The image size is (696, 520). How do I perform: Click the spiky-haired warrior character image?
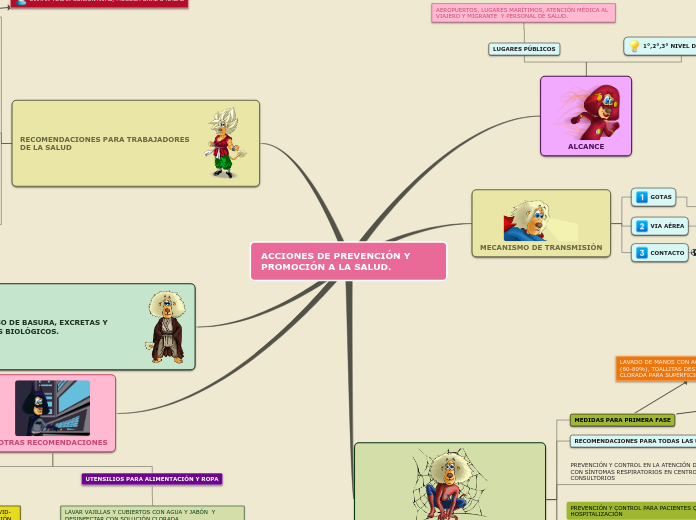[x=225, y=143]
